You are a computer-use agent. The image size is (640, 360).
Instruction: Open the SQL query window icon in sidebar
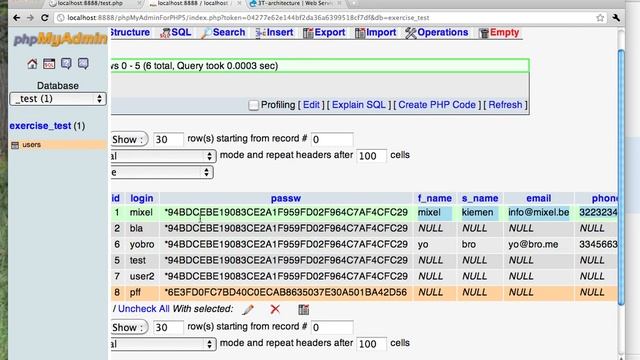click(x=49, y=64)
